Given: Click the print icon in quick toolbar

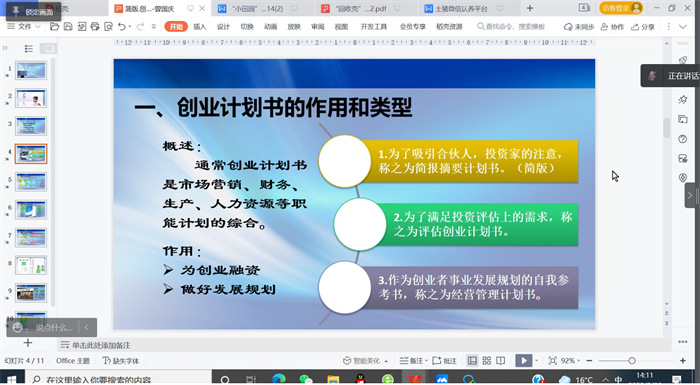Looking at the screenshot, I should tap(95, 27).
